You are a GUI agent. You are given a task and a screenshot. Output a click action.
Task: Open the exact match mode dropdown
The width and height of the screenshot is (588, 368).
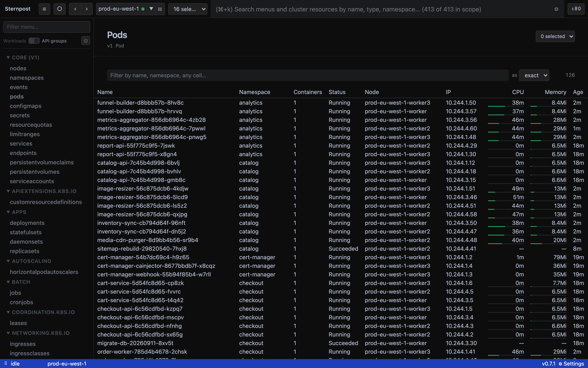tap(534, 75)
